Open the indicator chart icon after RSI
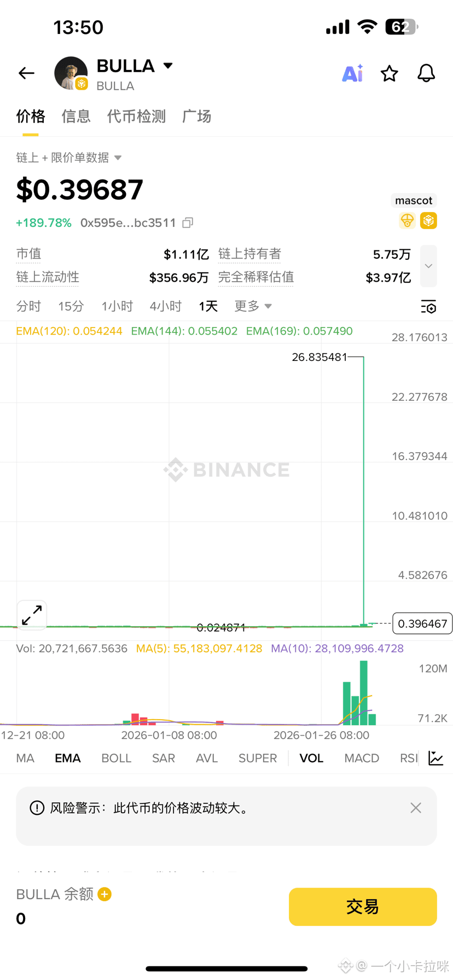Viewport: 453px width, 980px height. pos(436,758)
